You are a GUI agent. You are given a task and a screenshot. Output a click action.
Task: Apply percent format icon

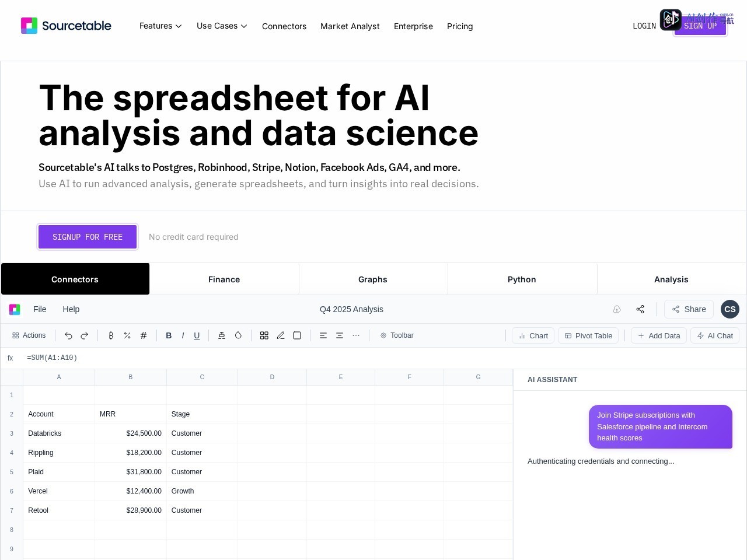coord(127,335)
